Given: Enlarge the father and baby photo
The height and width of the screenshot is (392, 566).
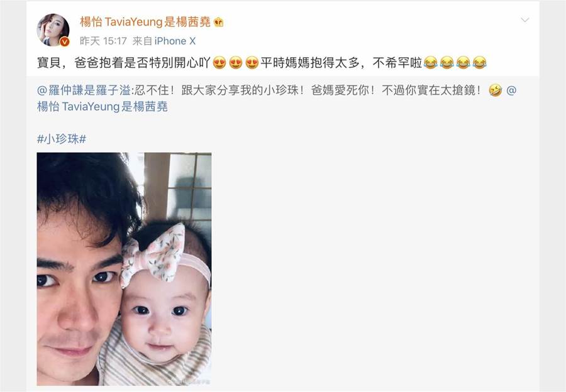Looking at the screenshot, I should (x=124, y=269).
